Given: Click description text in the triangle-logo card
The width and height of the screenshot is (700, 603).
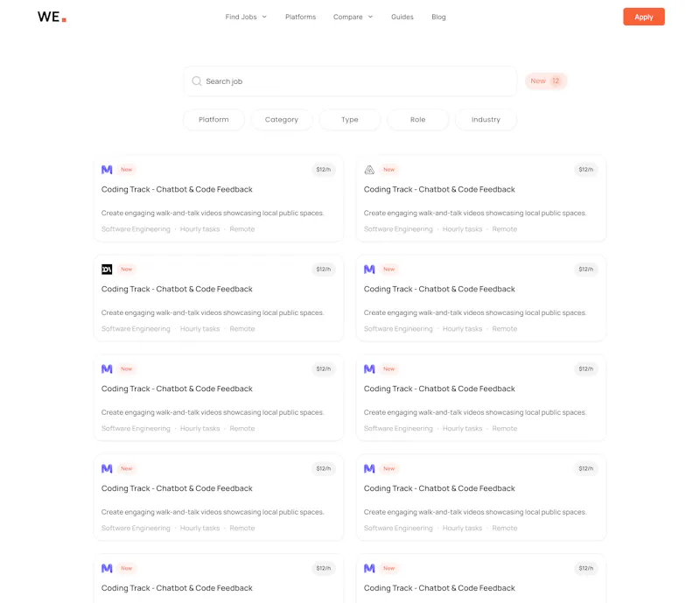Looking at the screenshot, I should click(x=475, y=213).
